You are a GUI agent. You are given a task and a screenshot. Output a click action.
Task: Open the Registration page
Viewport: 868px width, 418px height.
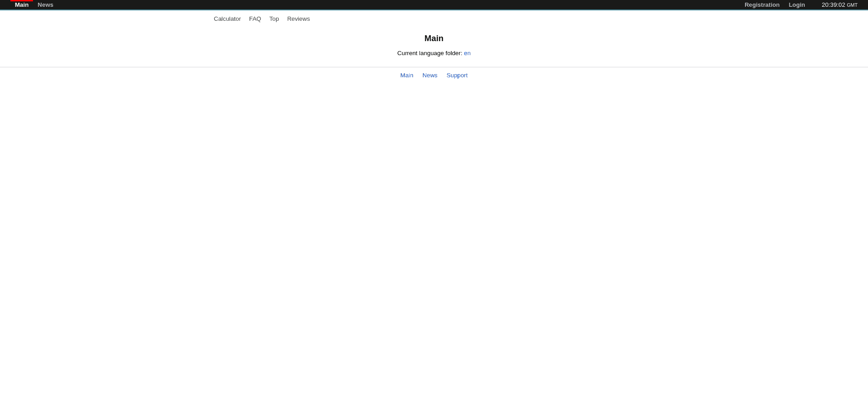click(x=762, y=5)
